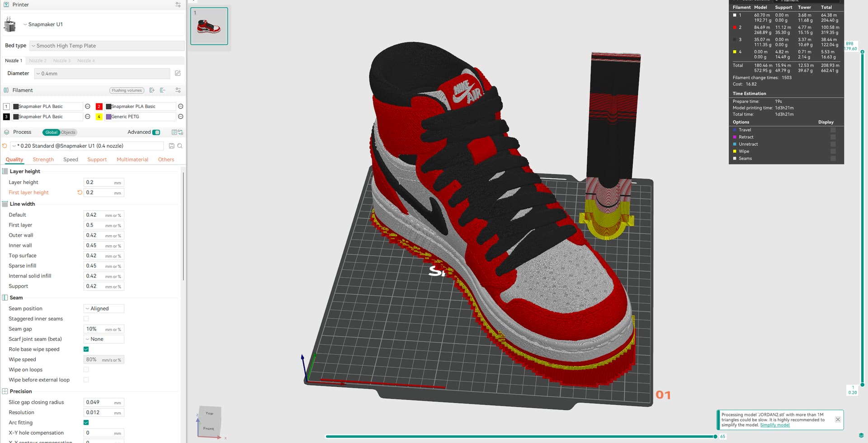Viewport: 868px width, 443px height.
Task: Edit filament 1 preset settings
Action: (88, 106)
